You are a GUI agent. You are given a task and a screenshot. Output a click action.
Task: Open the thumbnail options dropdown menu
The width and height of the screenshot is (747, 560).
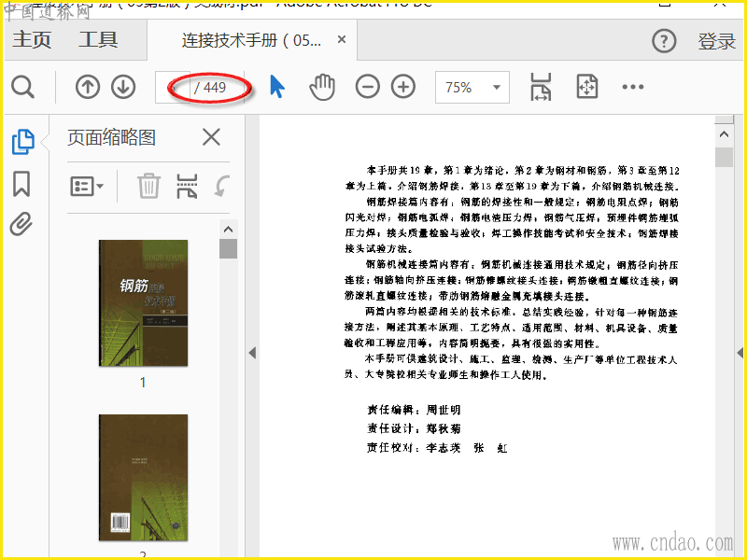pyautogui.click(x=87, y=186)
